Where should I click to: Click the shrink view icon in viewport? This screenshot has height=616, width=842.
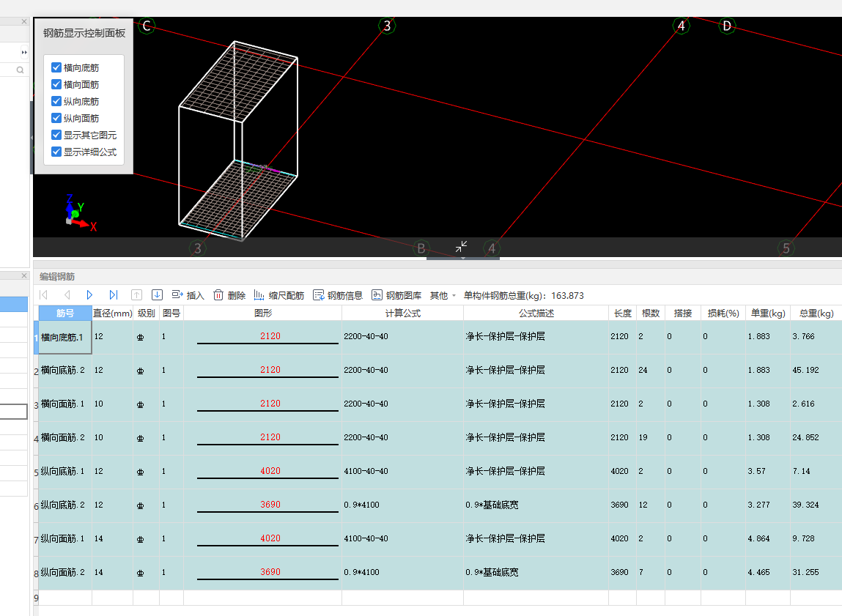click(461, 246)
